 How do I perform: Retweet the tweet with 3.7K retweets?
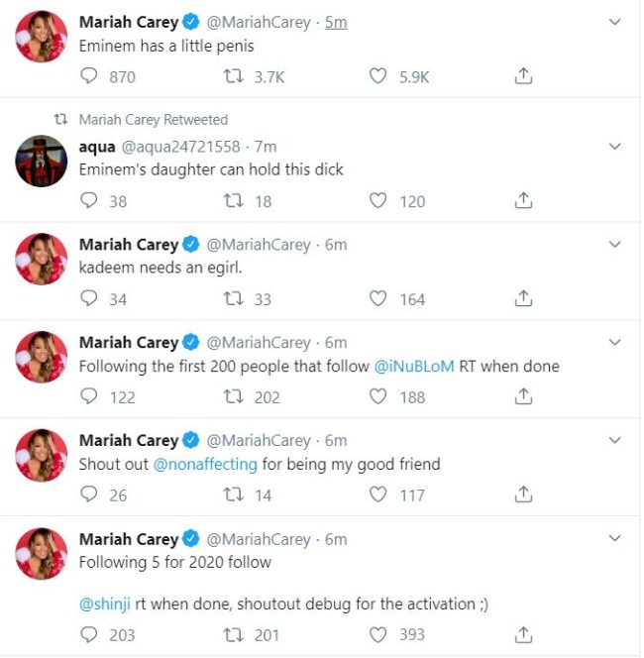pyautogui.click(x=232, y=76)
